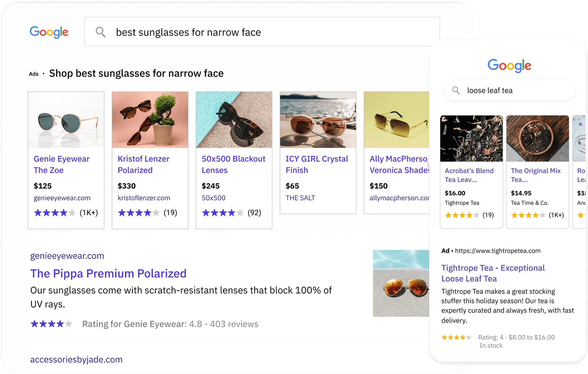Click the $150 price on Ally MacPherson card

point(378,186)
